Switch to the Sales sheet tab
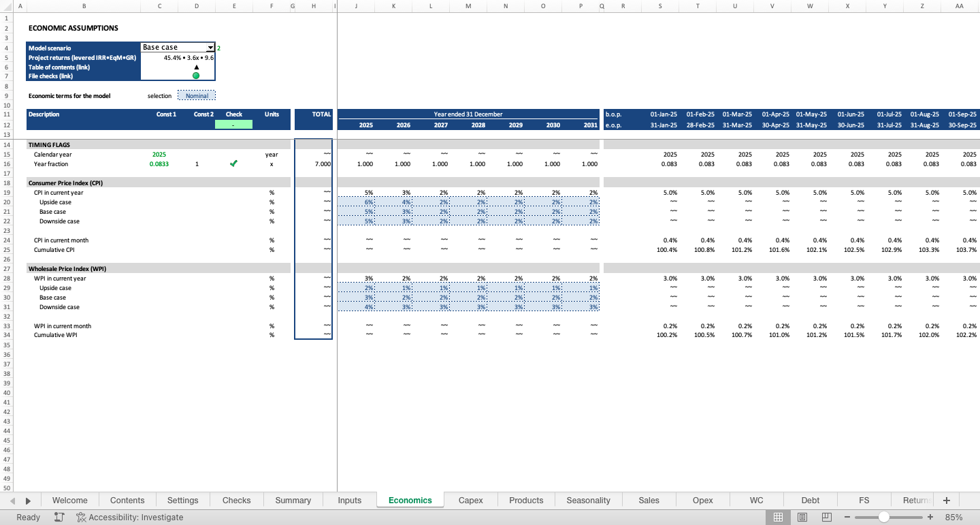 [649, 500]
